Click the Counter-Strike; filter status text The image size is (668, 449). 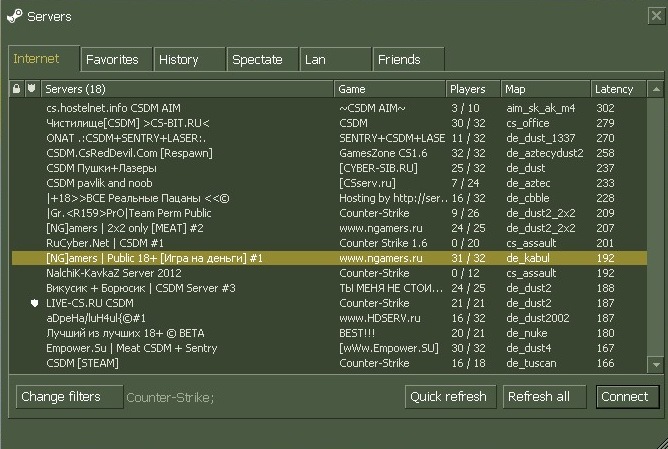tap(170, 397)
